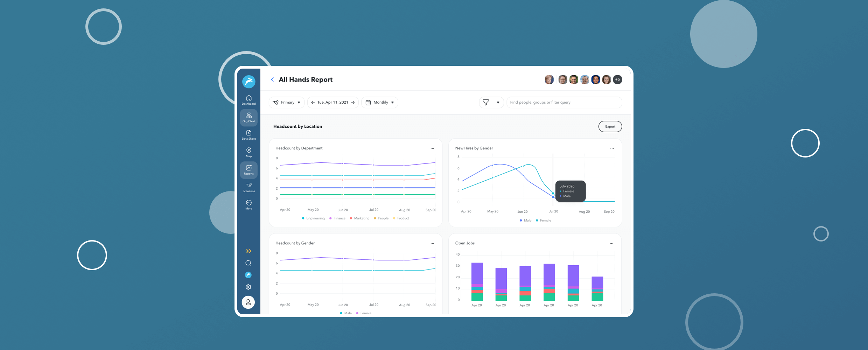Click the search magnifier icon in sidebar

pyautogui.click(x=248, y=263)
